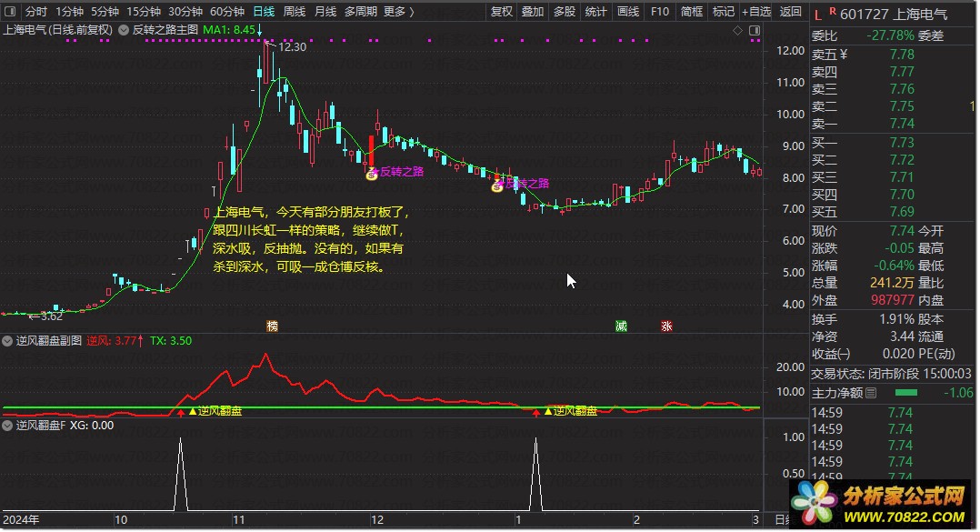
Task: Click the second 逆风翻盘 red arrow signal
Action: click(x=536, y=412)
